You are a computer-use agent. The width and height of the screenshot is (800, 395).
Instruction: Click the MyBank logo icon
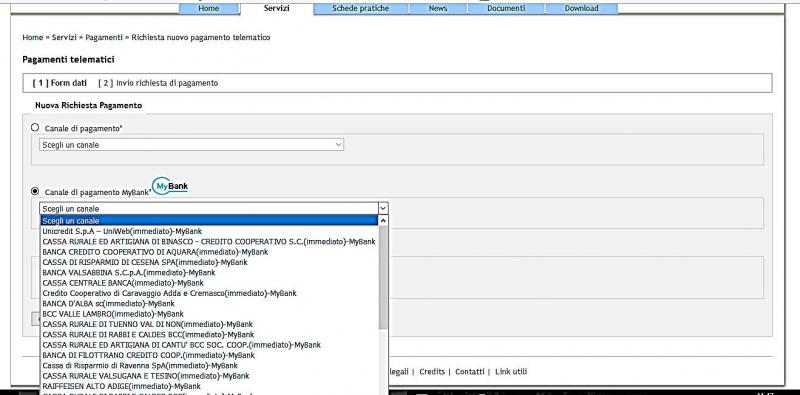click(x=170, y=186)
